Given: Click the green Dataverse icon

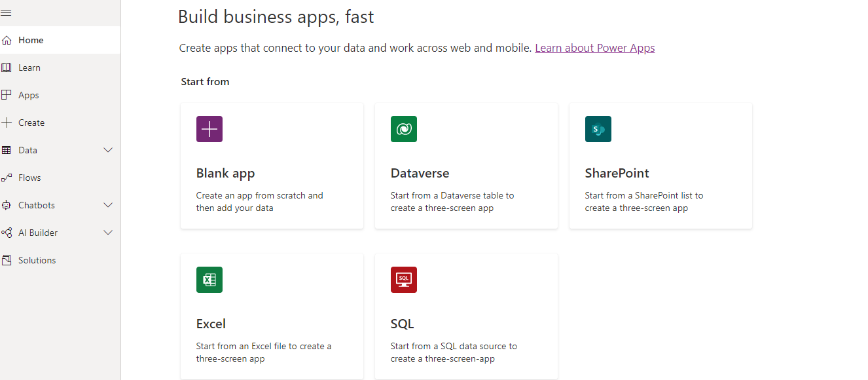Looking at the screenshot, I should (404, 129).
